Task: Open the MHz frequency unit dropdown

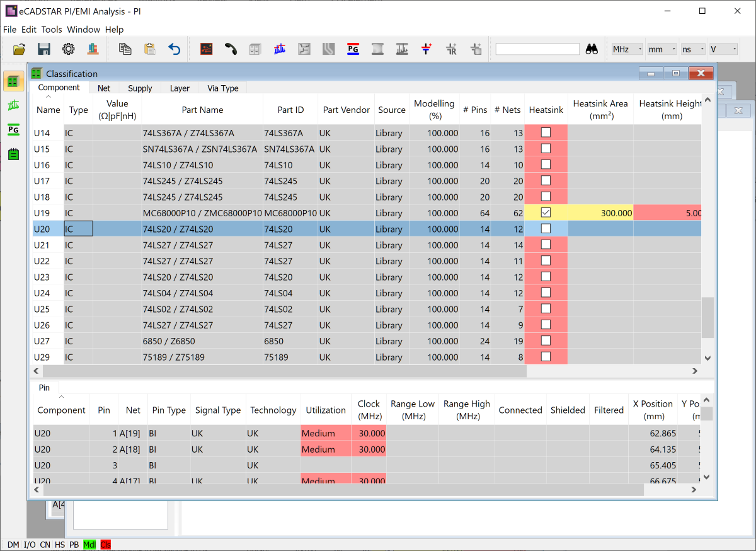Action: tap(627, 49)
